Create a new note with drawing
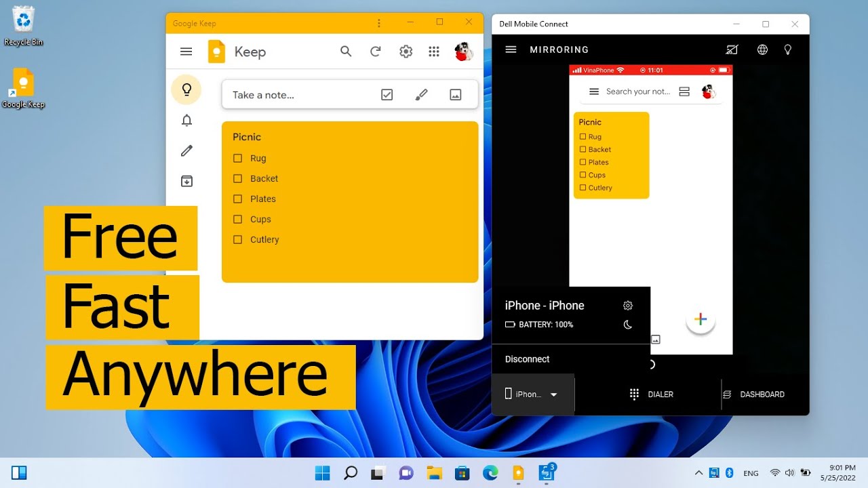The image size is (868, 488). tap(421, 95)
